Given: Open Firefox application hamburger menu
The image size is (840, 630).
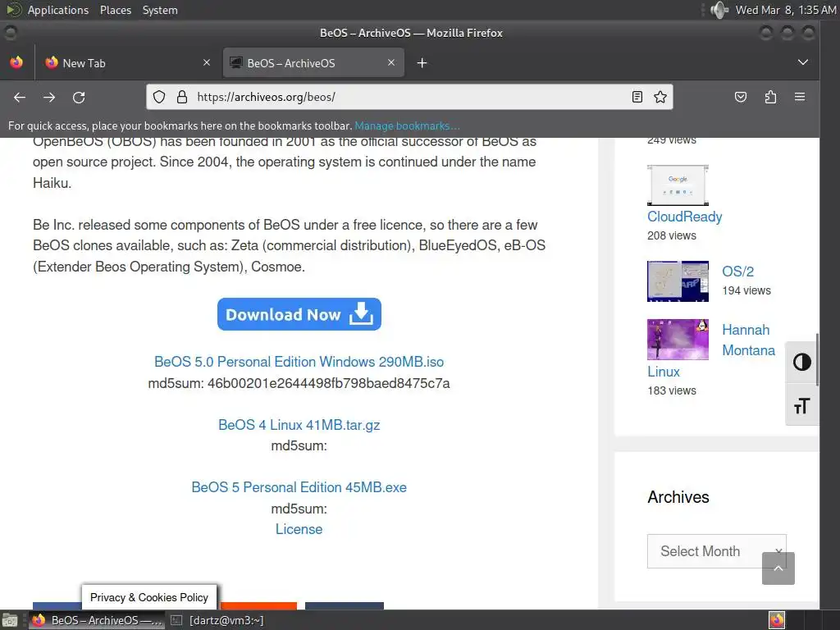Looking at the screenshot, I should pyautogui.click(x=800, y=97).
